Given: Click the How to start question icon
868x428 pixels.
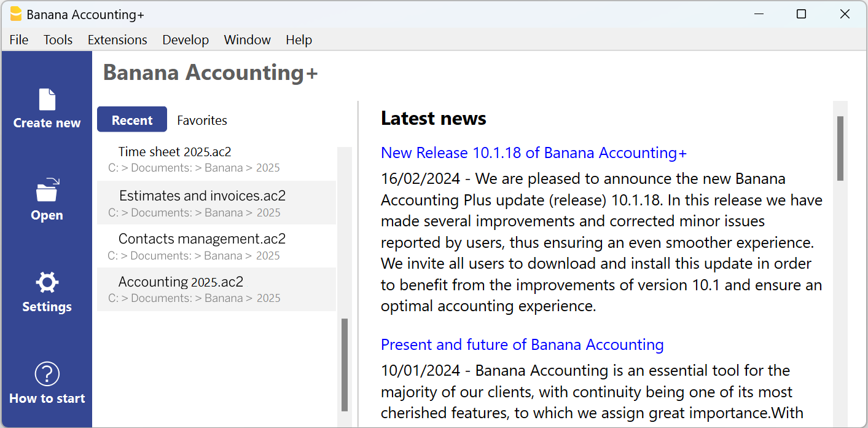Looking at the screenshot, I should point(47,374).
